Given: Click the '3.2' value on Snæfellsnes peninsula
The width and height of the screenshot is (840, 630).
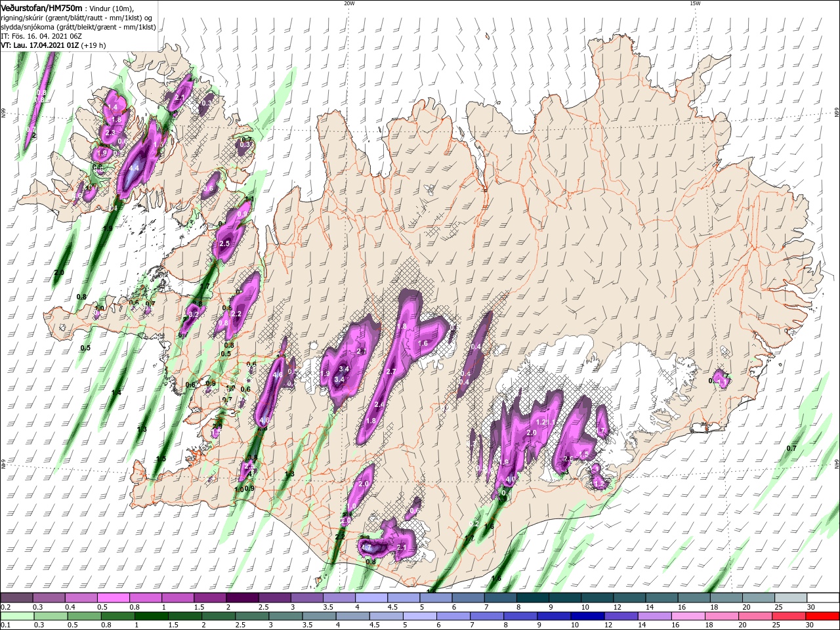Looking at the screenshot, I should point(194,315).
